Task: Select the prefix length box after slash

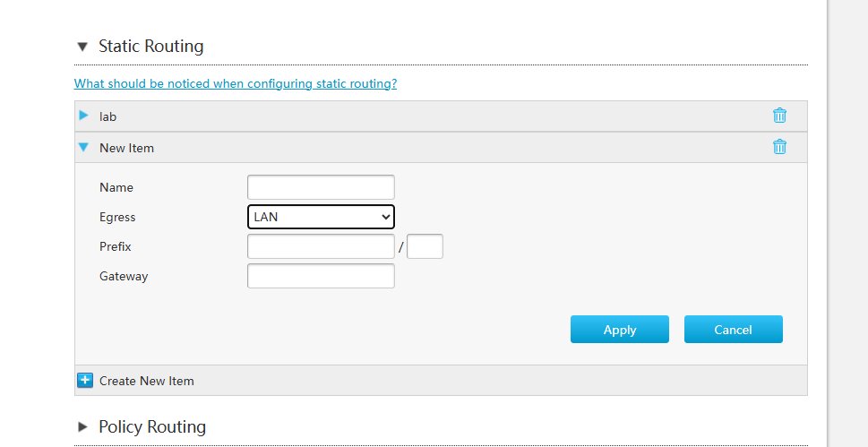Action: pos(425,246)
